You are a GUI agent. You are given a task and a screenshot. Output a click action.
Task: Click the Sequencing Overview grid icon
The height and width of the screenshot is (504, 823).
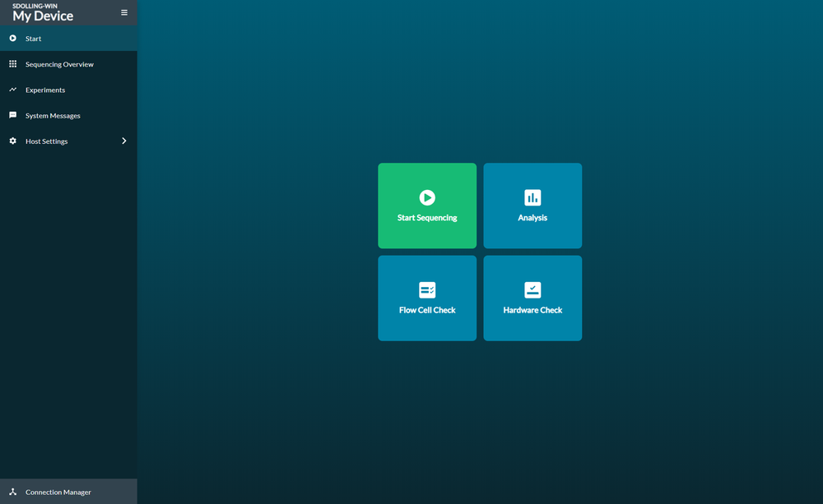tap(12, 64)
